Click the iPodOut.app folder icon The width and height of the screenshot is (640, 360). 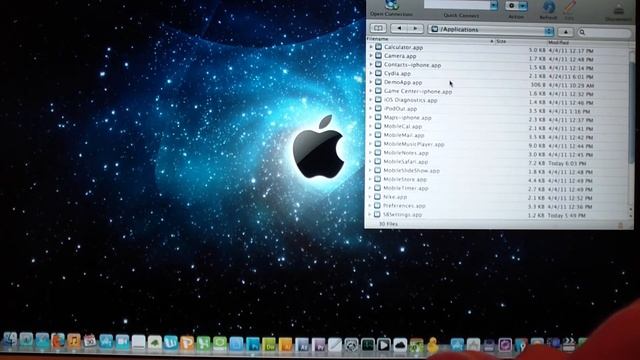[378, 108]
